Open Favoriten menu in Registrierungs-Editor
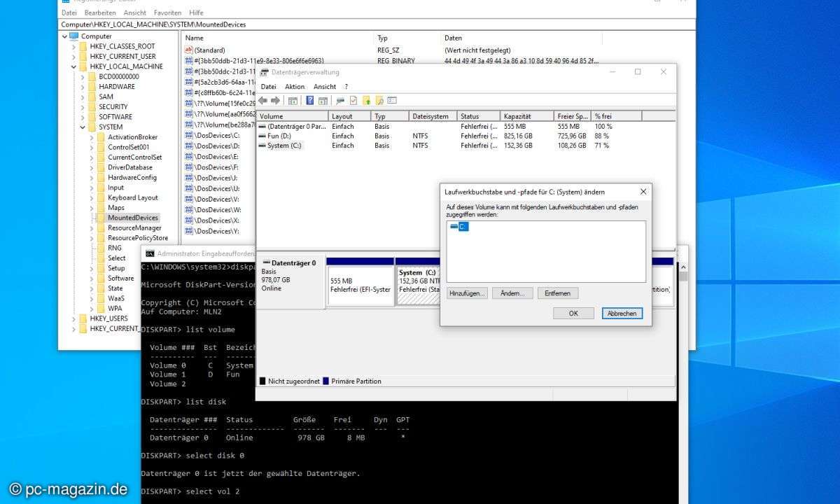This screenshot has width=840, height=504. [167, 13]
